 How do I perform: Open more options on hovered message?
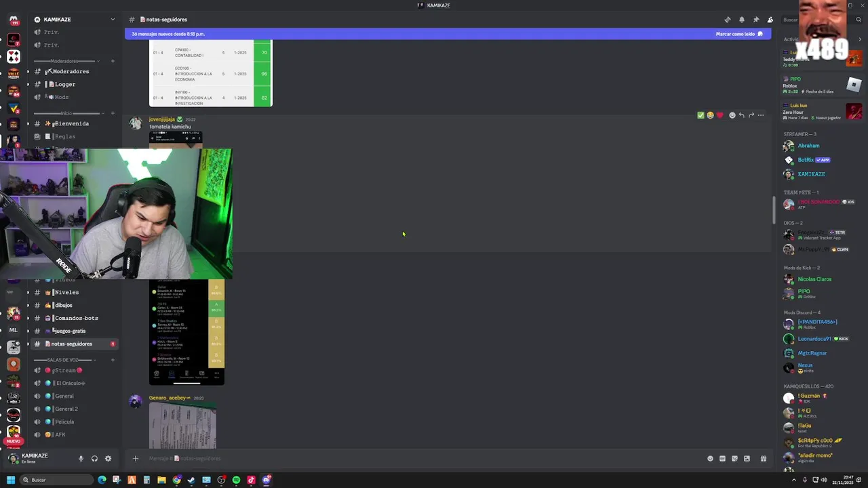[x=761, y=115]
